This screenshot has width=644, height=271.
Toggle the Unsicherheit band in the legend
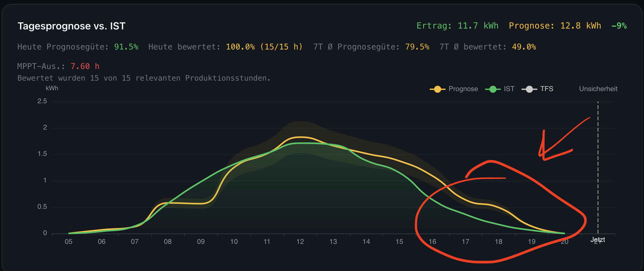pyautogui.click(x=598, y=89)
